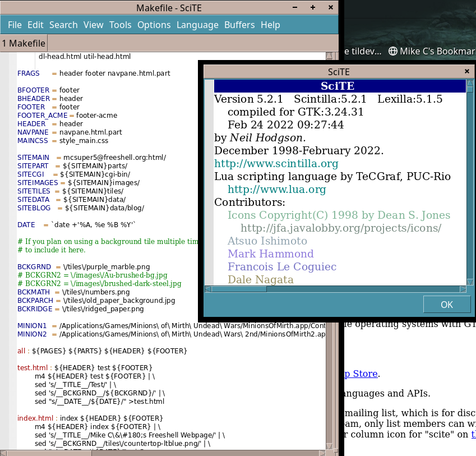476x456 pixels.
Task: Click the 'NAVPANE' variable name
Action: (33, 132)
